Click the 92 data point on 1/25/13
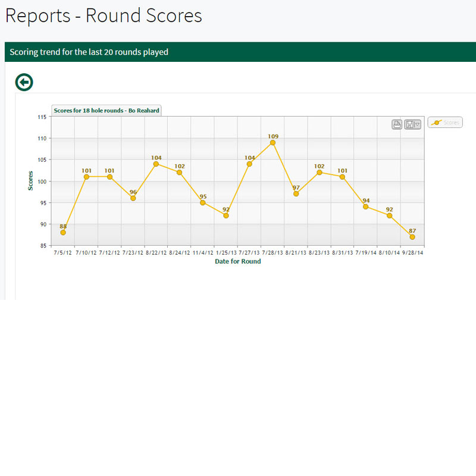Image resolution: width=476 pixels, height=476 pixels. click(x=226, y=215)
